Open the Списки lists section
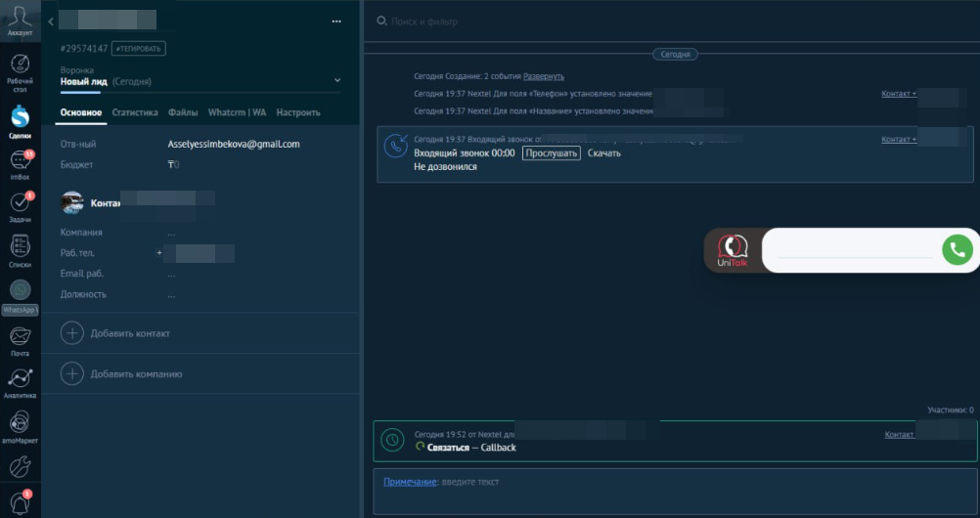This screenshot has height=518, width=980. click(20, 251)
